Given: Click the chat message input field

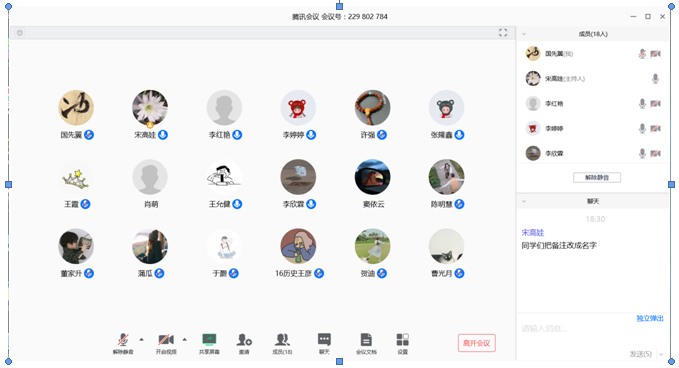Looking at the screenshot, I should click(x=592, y=336).
